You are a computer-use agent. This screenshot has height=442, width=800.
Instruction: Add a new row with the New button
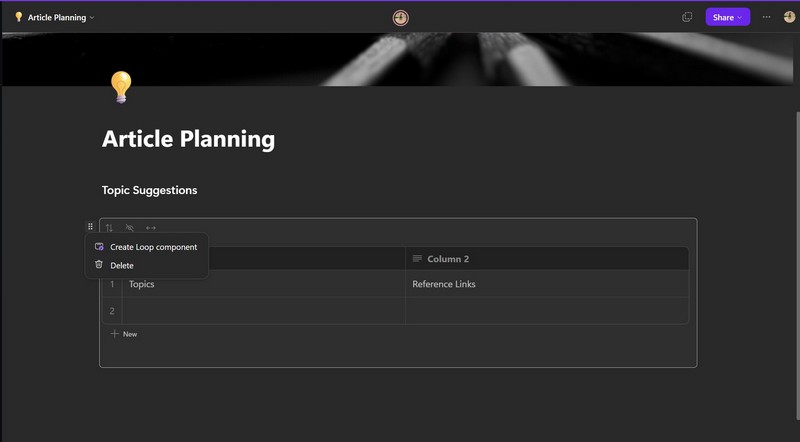coord(124,334)
